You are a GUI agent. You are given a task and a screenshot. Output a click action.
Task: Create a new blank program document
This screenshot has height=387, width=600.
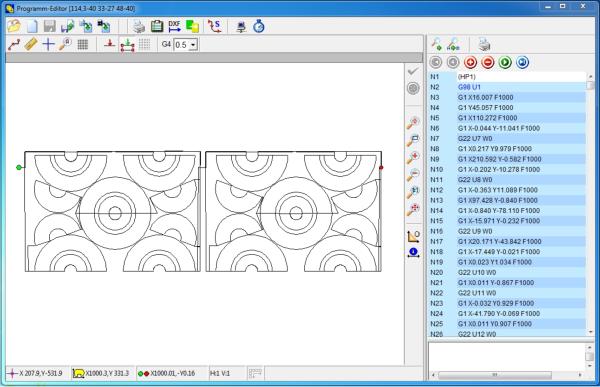(32, 26)
